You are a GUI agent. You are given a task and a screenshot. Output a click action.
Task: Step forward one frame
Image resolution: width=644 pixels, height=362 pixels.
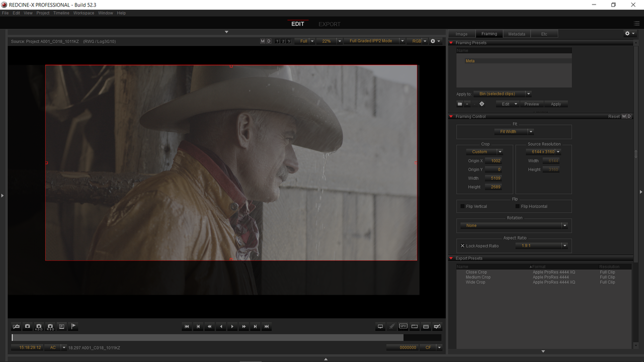click(255, 326)
